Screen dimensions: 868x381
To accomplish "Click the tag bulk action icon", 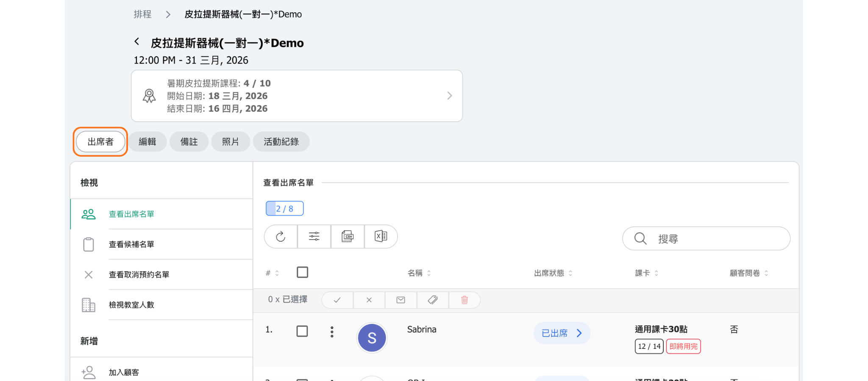I will coord(433,300).
